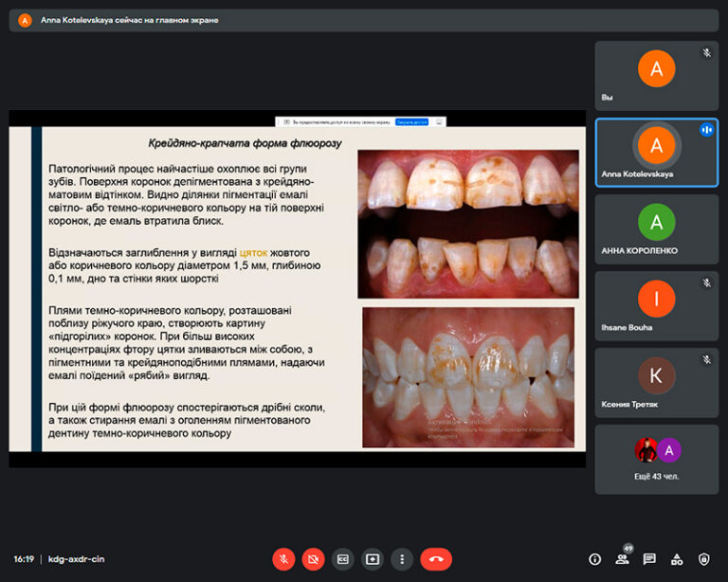This screenshot has width=728, height=582.
Task: Click the meeting code kdg-axdr-cin
Action: 76,559
